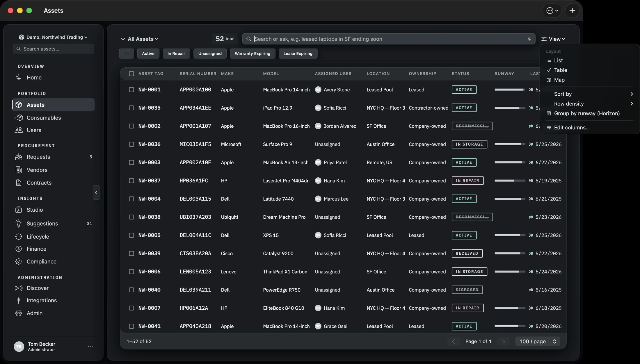Focus the Search assets sidebar field
The width and height of the screenshot is (640, 364).
pyautogui.click(x=54, y=49)
